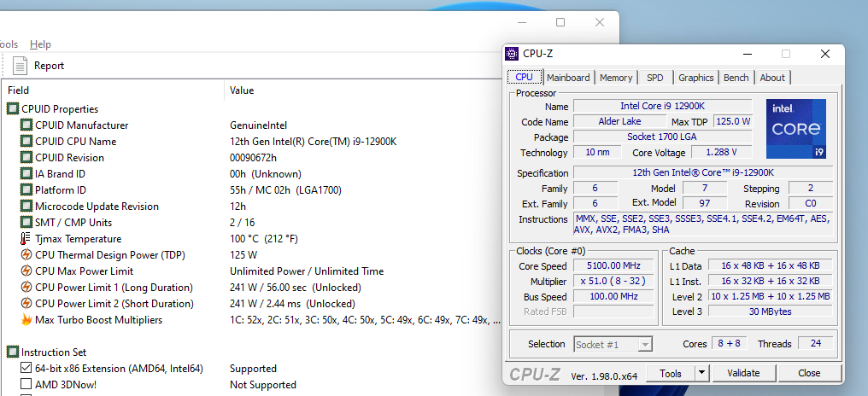Click the CPU Power Limit 2 lightning icon
Viewport: 868px width, 396px height.
point(26,304)
